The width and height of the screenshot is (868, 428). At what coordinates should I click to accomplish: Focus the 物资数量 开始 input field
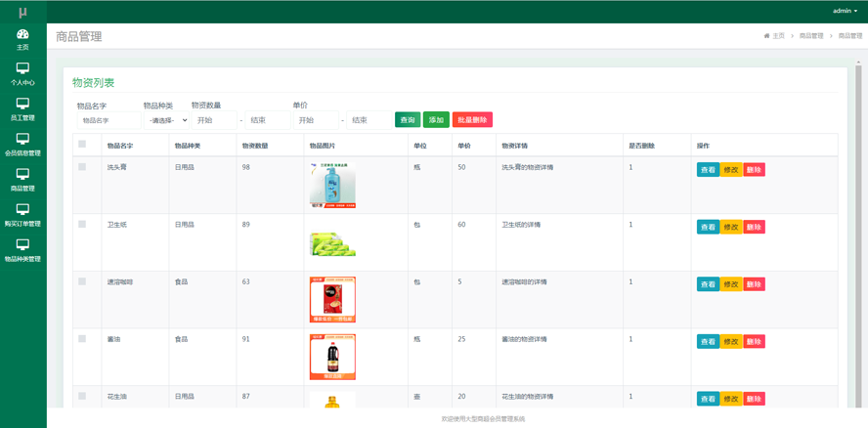(x=214, y=120)
